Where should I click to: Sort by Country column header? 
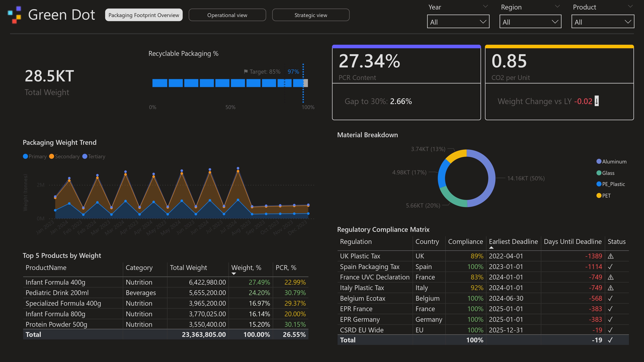coord(427,242)
